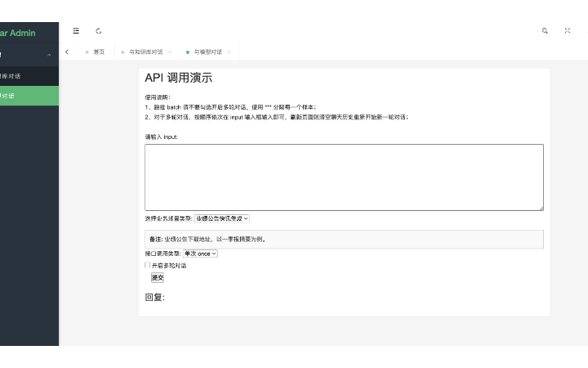Click the API 调用演示 heading

(x=179, y=78)
